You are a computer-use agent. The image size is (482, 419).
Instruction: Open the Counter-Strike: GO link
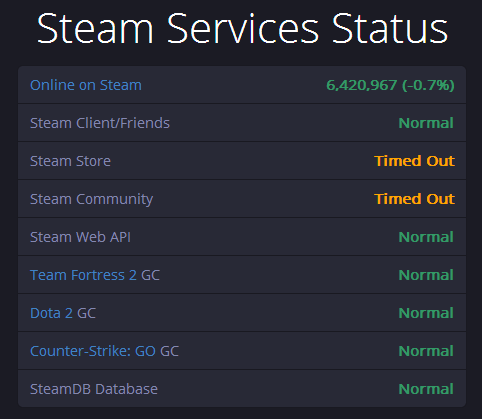[x=93, y=351]
